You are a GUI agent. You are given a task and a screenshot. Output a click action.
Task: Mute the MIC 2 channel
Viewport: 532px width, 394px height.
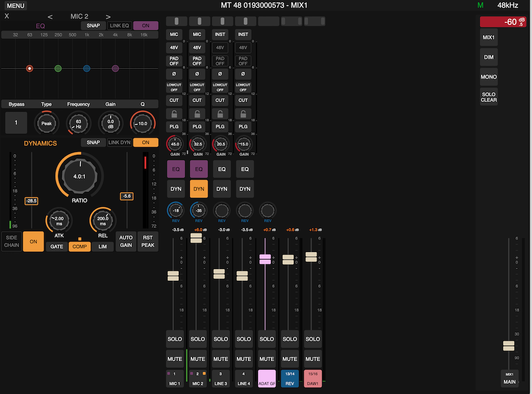(197, 359)
